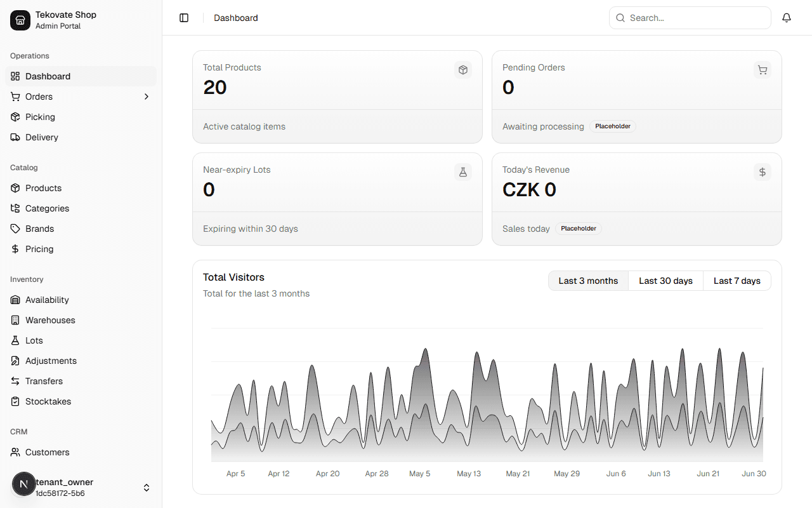The image size is (812, 508).
Task: Click the 'Expiring within 30 days' text
Action: pos(251,229)
